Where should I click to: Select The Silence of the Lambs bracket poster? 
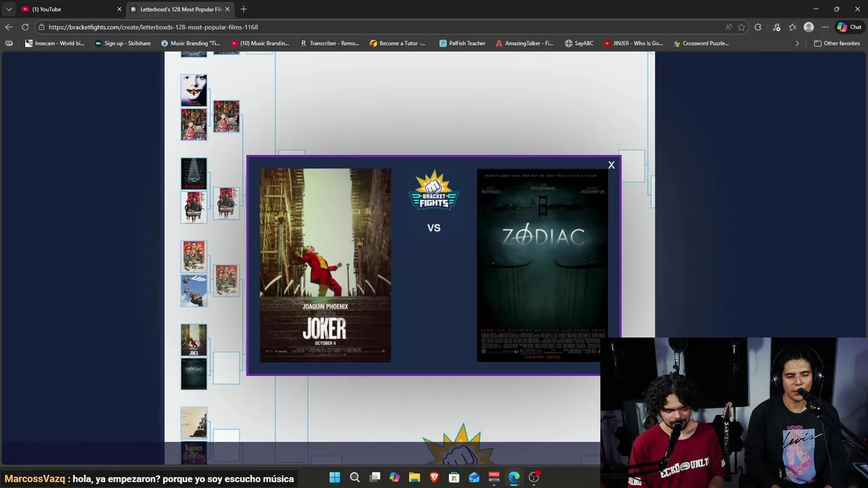(x=194, y=90)
